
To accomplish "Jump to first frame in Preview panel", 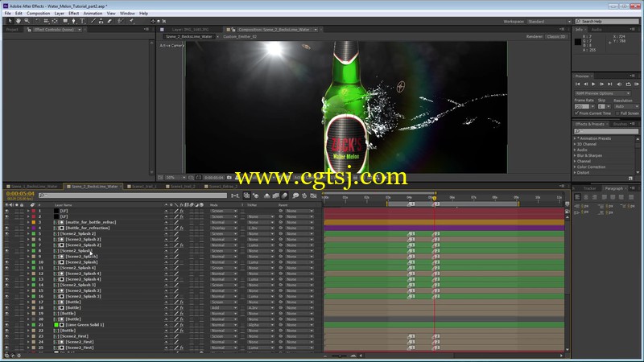I will pos(577,84).
